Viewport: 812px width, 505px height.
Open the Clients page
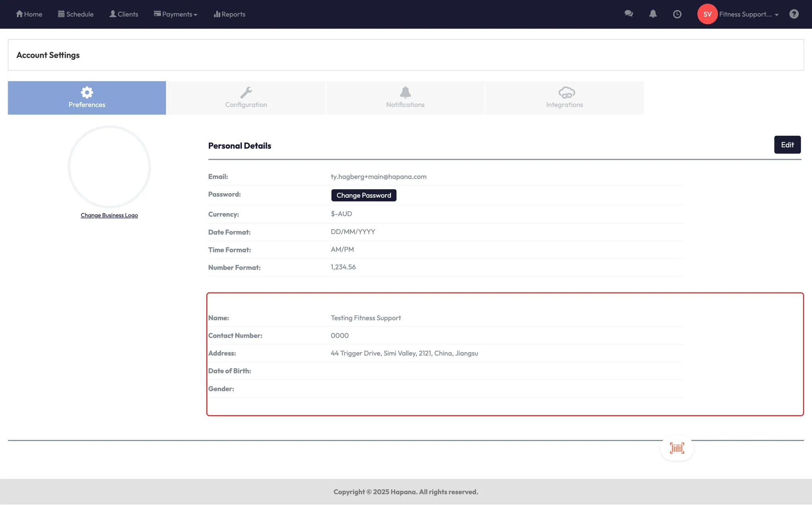click(x=124, y=14)
